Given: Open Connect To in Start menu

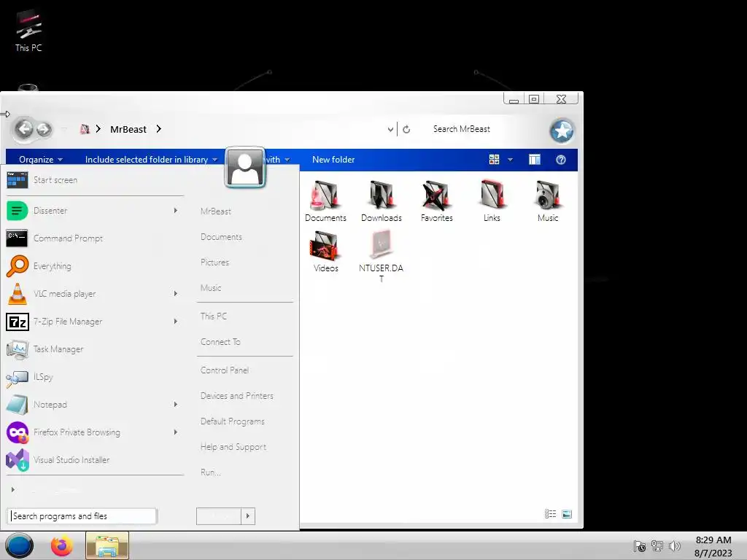Looking at the screenshot, I should (x=220, y=342).
